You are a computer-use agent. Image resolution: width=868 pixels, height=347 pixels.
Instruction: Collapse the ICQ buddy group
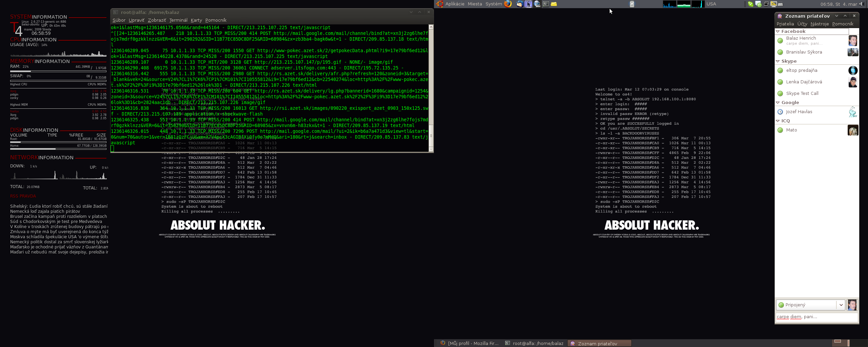point(778,121)
